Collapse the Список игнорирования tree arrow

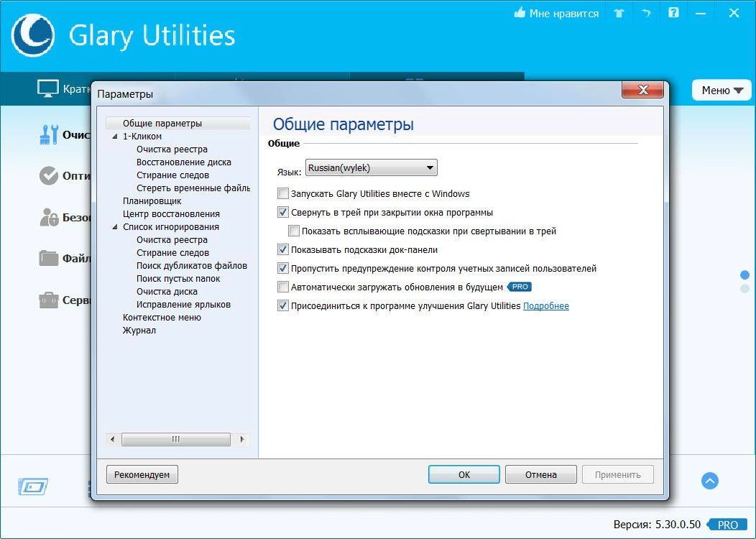tap(115, 227)
